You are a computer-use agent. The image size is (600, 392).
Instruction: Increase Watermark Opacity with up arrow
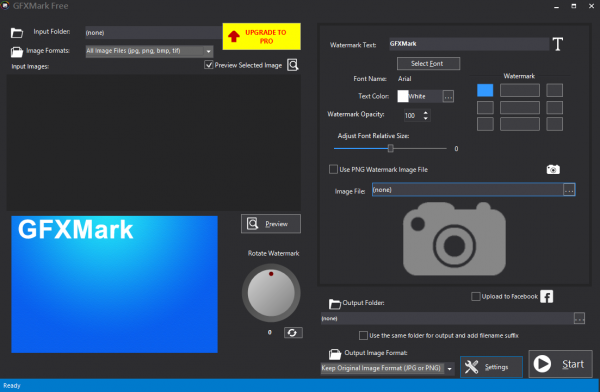tap(426, 113)
